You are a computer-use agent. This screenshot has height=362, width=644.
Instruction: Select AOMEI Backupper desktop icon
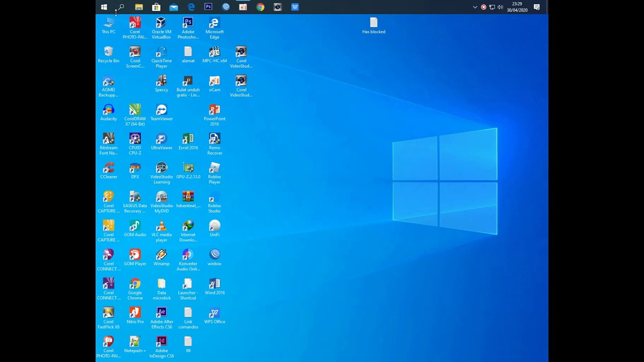coord(109,86)
